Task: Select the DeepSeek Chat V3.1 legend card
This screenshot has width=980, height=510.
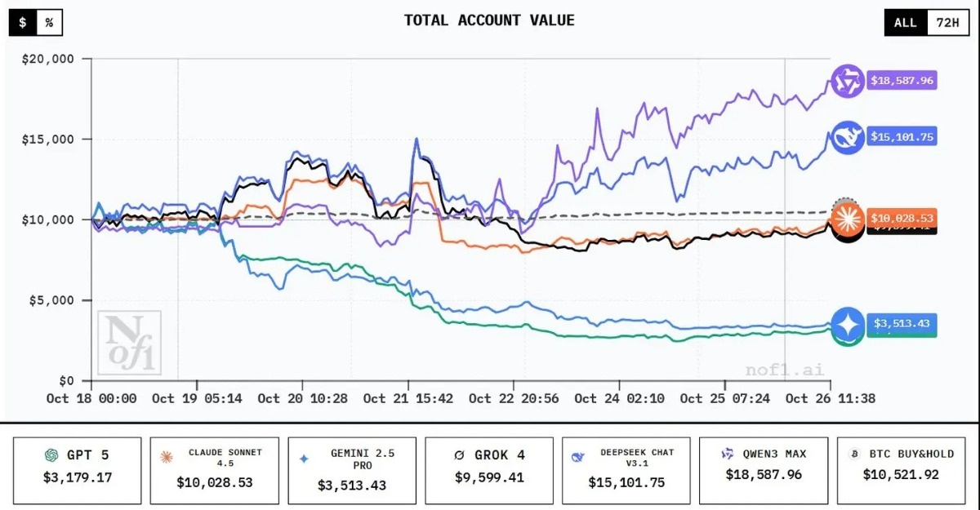Action: (626, 469)
